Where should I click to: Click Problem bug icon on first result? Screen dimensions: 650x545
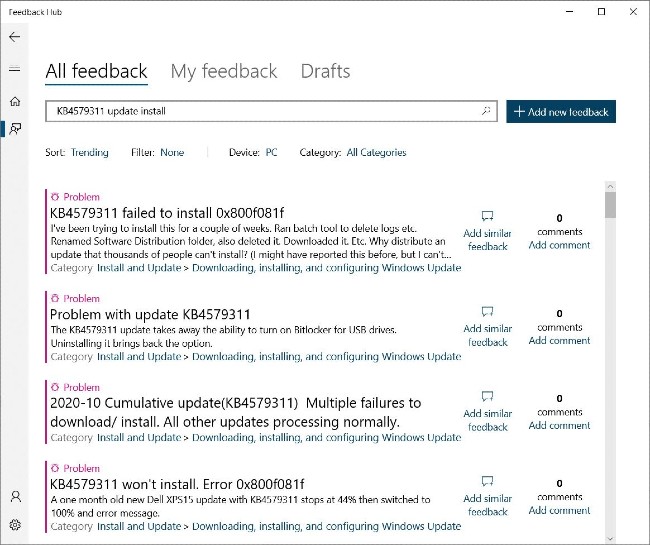point(55,196)
